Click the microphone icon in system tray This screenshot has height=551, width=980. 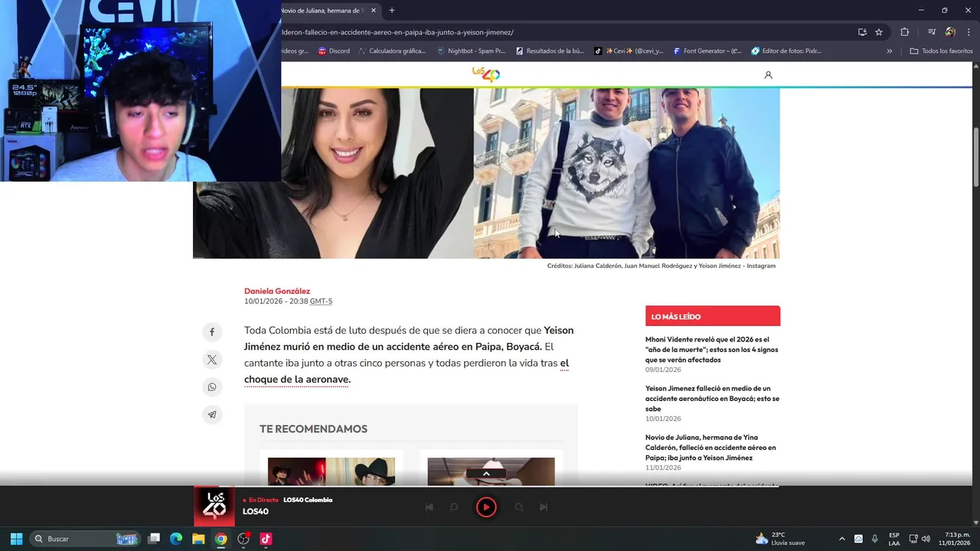pos(874,539)
